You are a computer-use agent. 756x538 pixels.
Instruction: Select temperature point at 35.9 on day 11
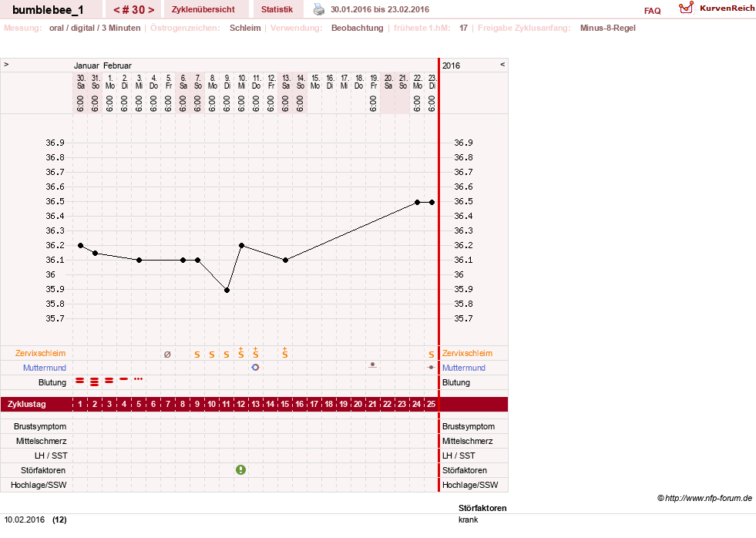coord(227,291)
